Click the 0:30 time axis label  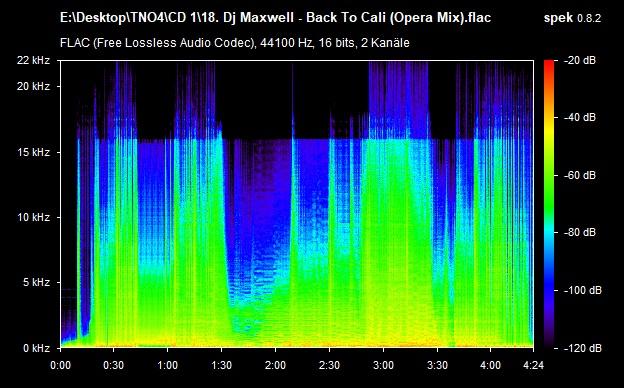[114, 365]
